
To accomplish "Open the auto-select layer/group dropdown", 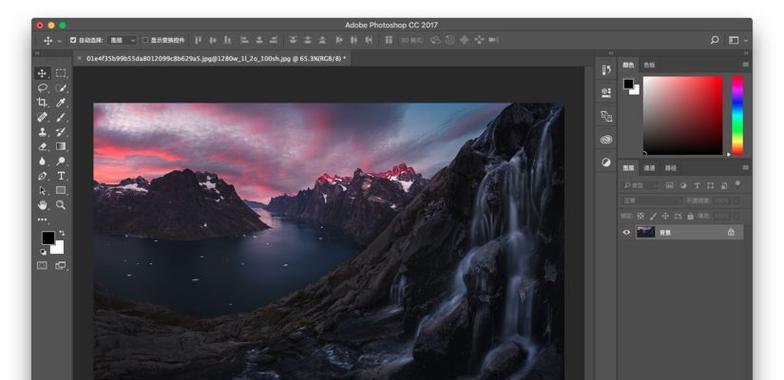I will pyautogui.click(x=123, y=40).
